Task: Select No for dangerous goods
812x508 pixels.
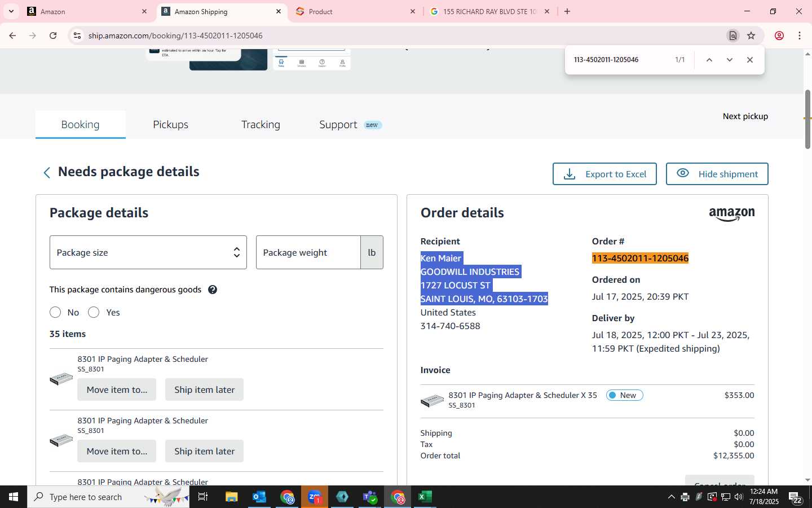Action: (55, 312)
